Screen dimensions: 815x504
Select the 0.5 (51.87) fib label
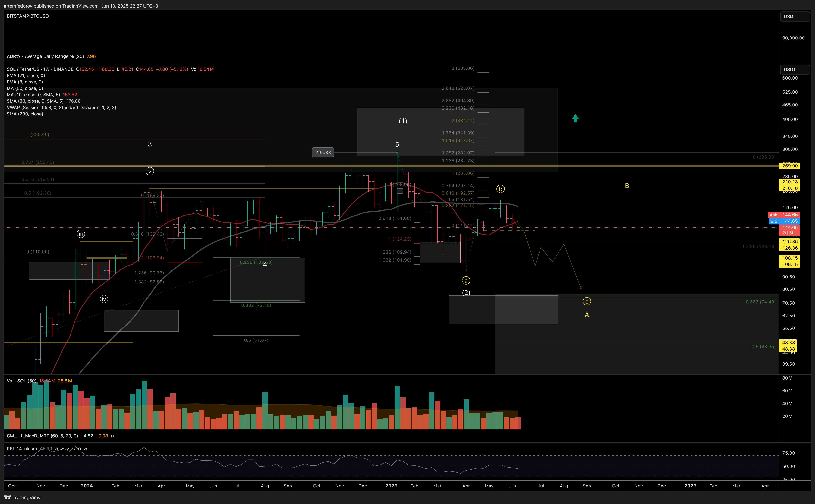[x=256, y=340]
